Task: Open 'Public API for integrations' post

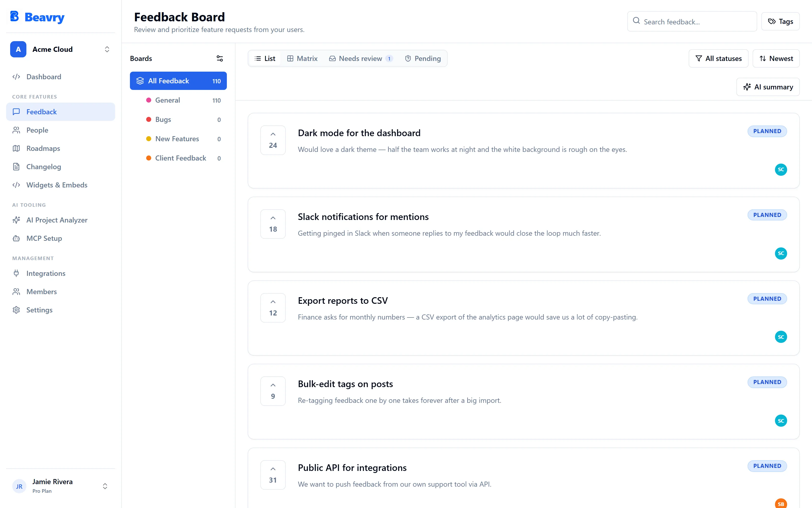Action: point(352,468)
